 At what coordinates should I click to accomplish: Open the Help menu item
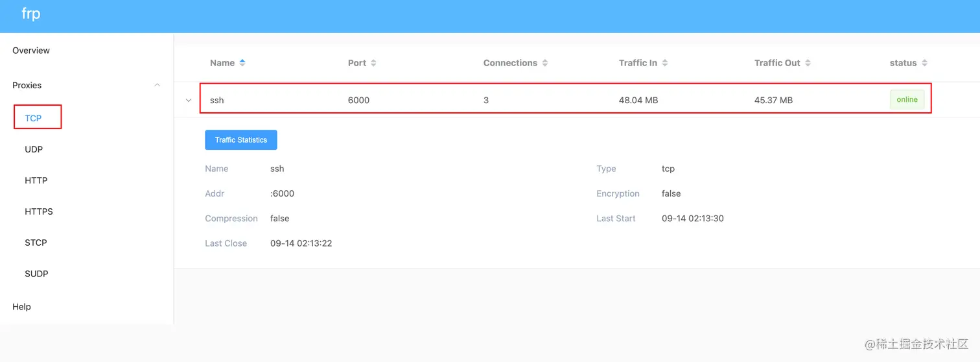pos(21,306)
